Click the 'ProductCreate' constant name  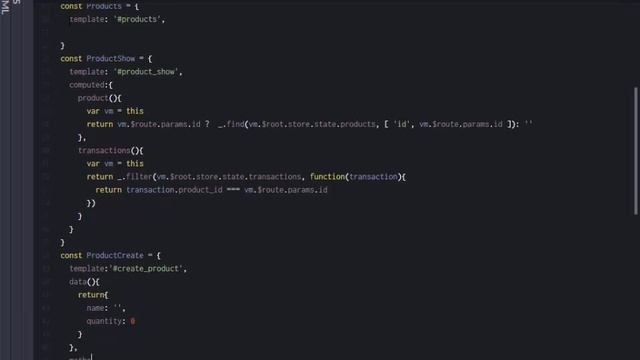(x=115, y=256)
